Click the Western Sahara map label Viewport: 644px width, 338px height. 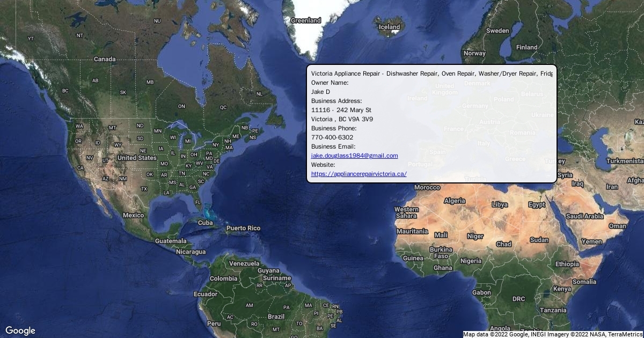[x=406, y=212]
